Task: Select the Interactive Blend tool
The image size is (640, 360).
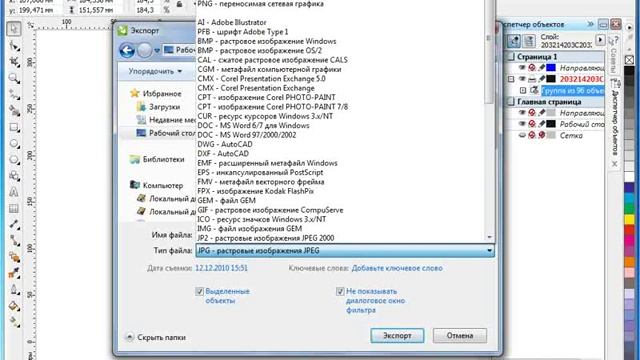Action: tap(14, 257)
